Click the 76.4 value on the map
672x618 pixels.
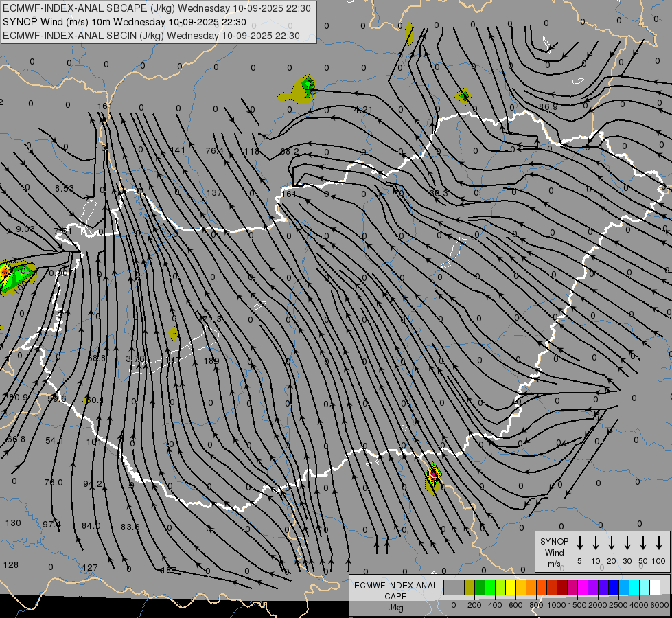pos(214,151)
